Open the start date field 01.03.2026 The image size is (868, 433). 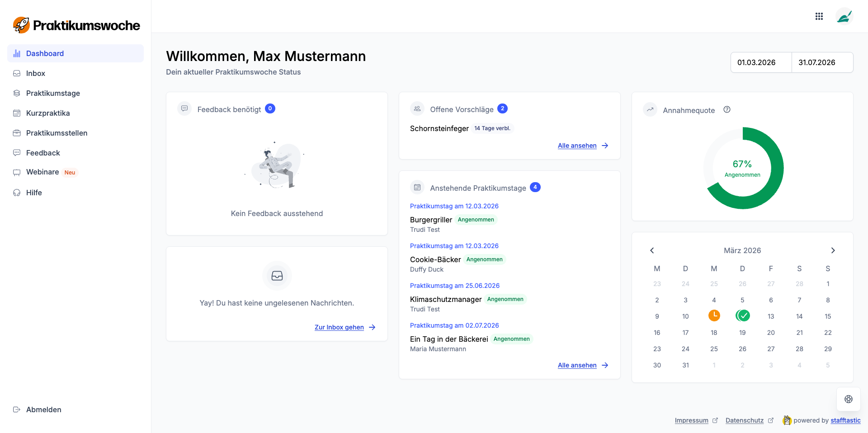pos(761,62)
